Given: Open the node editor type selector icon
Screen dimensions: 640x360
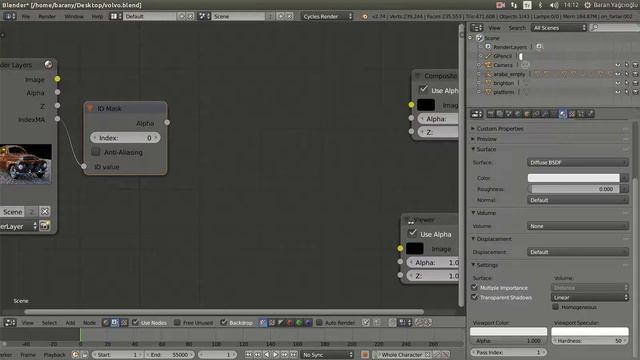Looking at the screenshot, I should pyautogui.click(x=9, y=322).
